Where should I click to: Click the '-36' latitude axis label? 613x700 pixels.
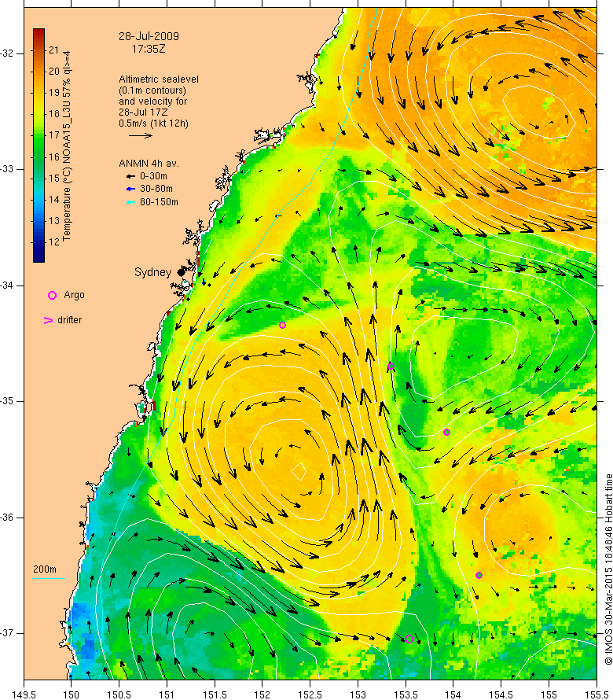(7, 518)
